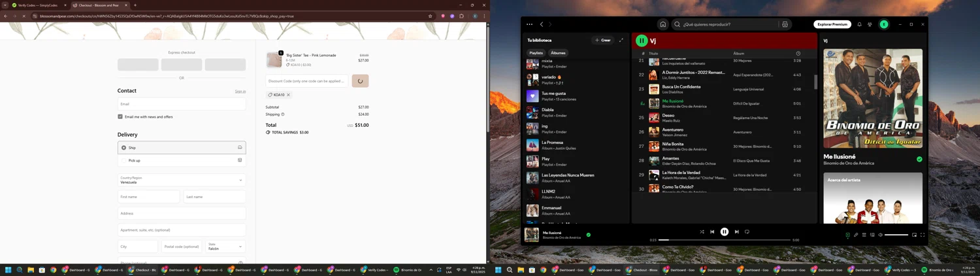
Task: Uncheck Email me with news and offers
Action: [x=120, y=116]
